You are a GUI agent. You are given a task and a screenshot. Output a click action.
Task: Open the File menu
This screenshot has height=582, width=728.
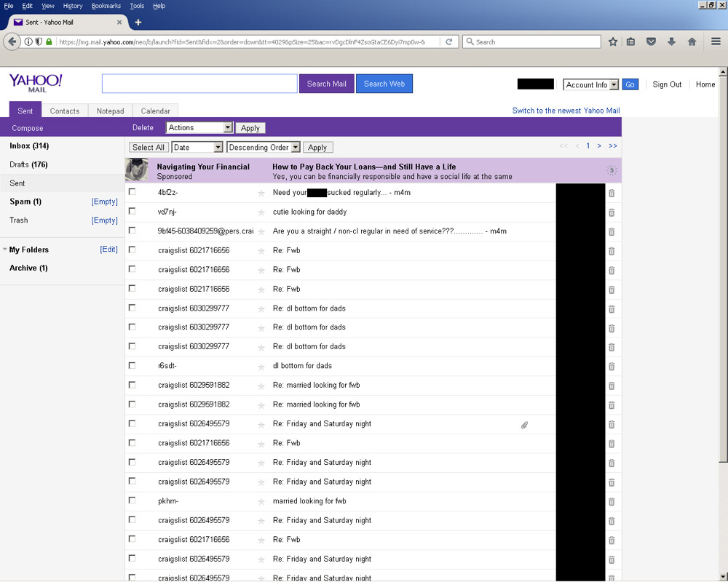(9, 6)
